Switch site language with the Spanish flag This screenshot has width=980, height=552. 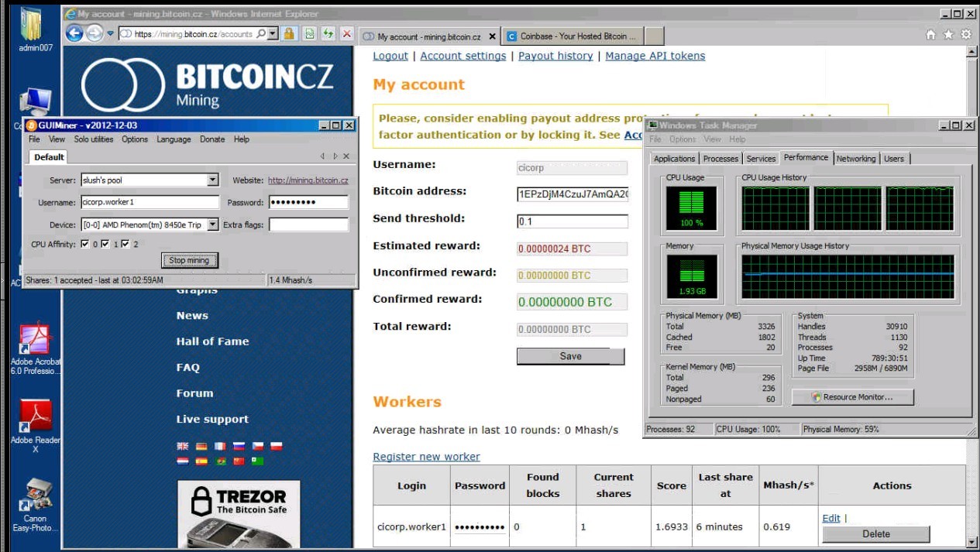pyautogui.click(x=201, y=461)
